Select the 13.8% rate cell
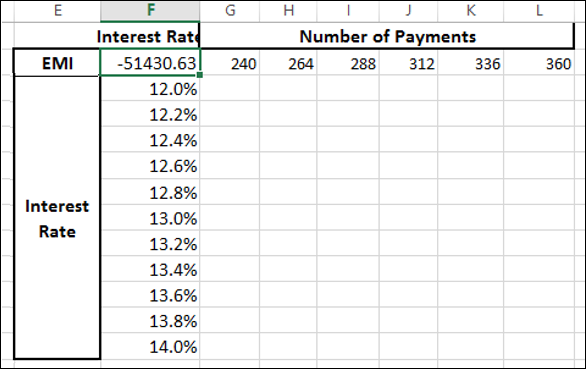586x369 pixels. point(150,321)
